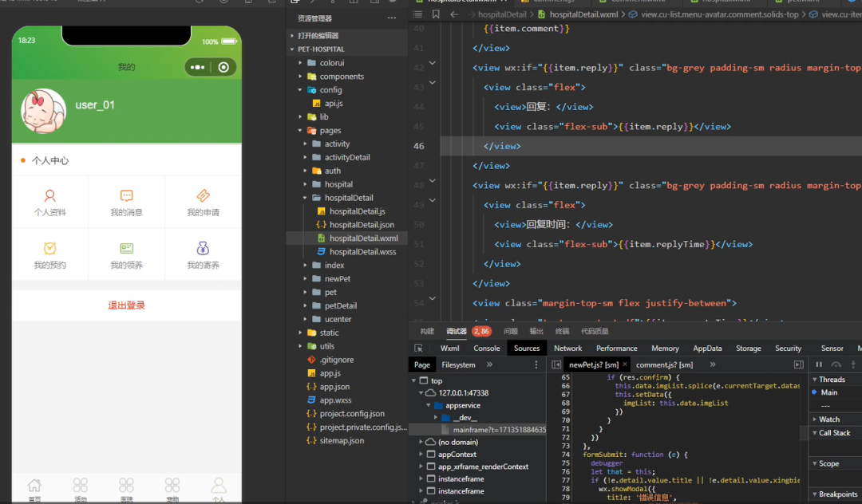Show more navigator tabs chevron

point(489,364)
